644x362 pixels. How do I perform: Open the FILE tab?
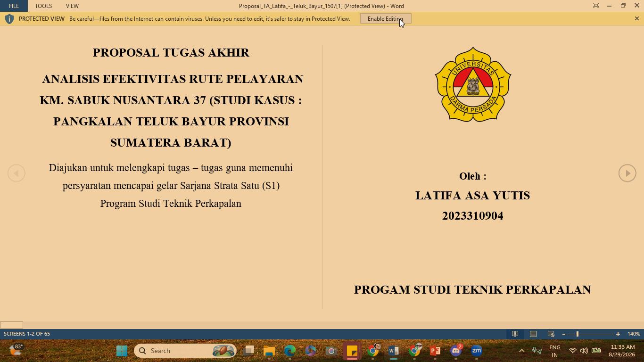(x=14, y=6)
